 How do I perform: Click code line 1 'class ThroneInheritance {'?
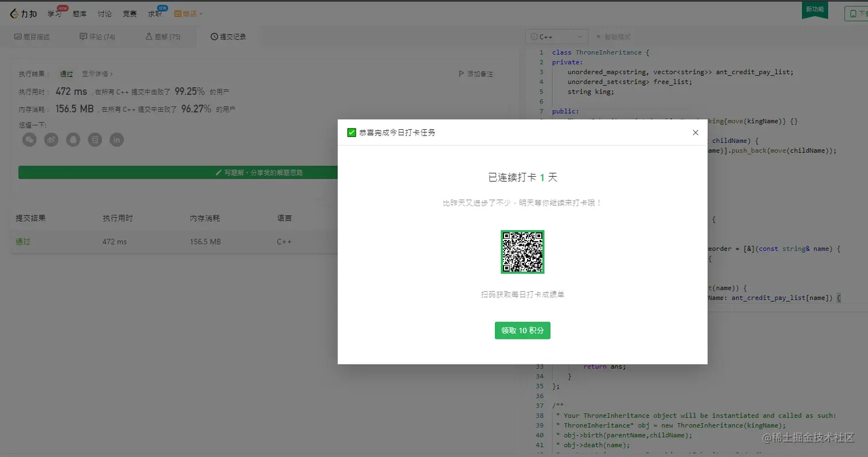pyautogui.click(x=600, y=52)
